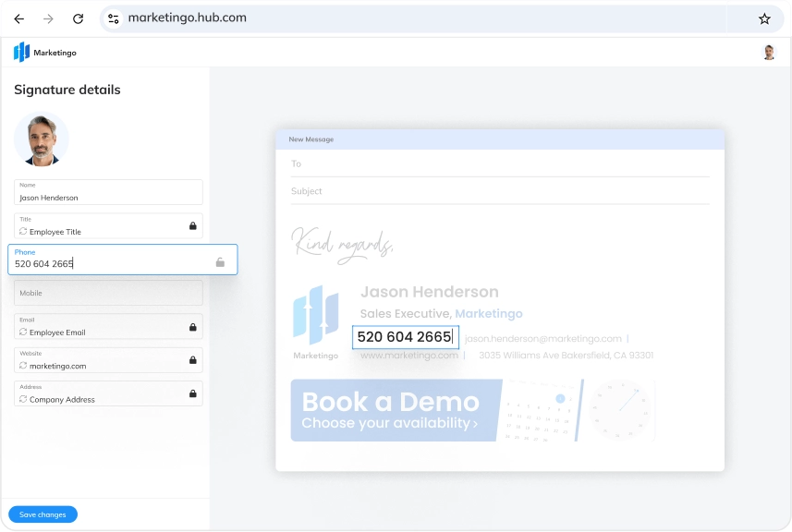
Task: Click the browser bookmark star
Action: [763, 18]
